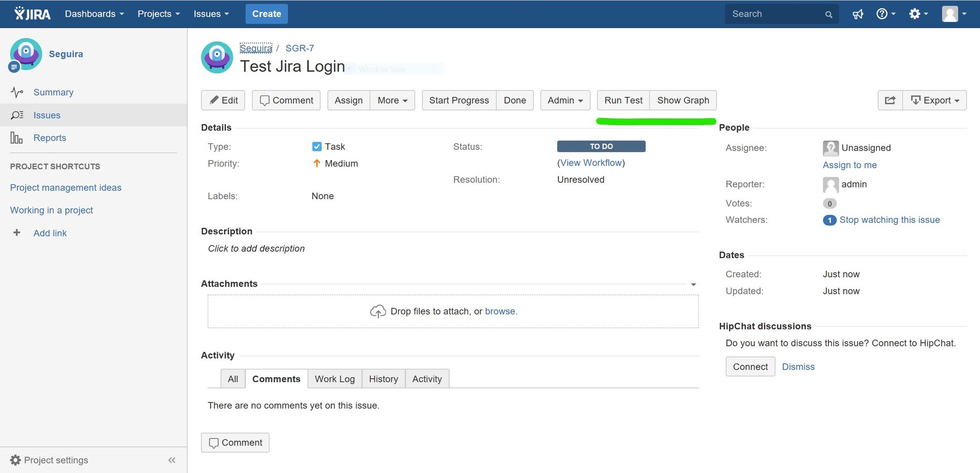This screenshot has width=980, height=473.
Task: Open the help question mark menu
Action: [x=886, y=14]
